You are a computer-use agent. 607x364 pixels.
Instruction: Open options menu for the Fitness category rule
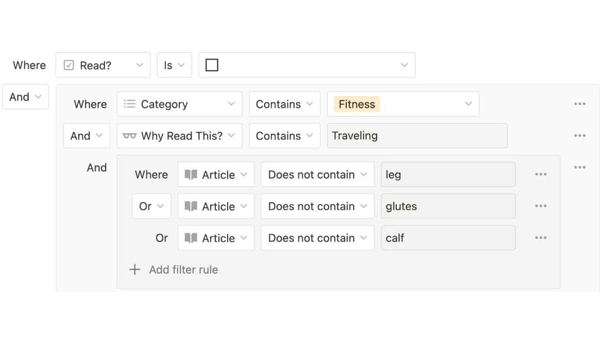[579, 103]
